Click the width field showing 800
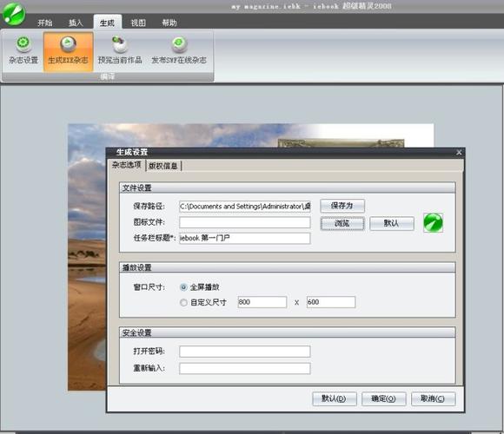Viewport: 504px width, 434px height. click(262, 302)
